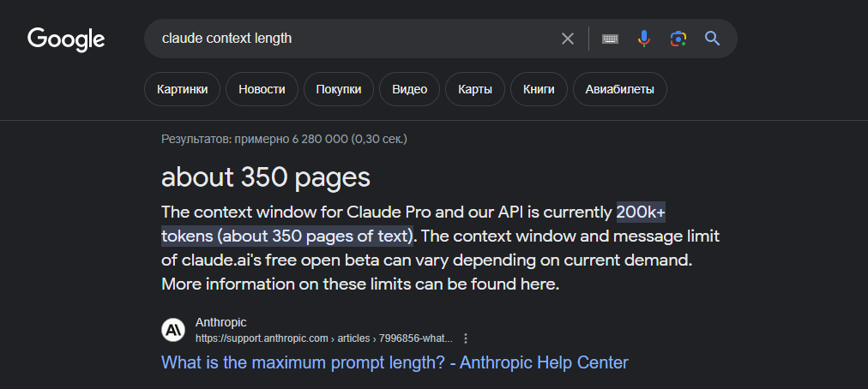Click the Google logo
The image size is (868, 389).
coord(66,39)
